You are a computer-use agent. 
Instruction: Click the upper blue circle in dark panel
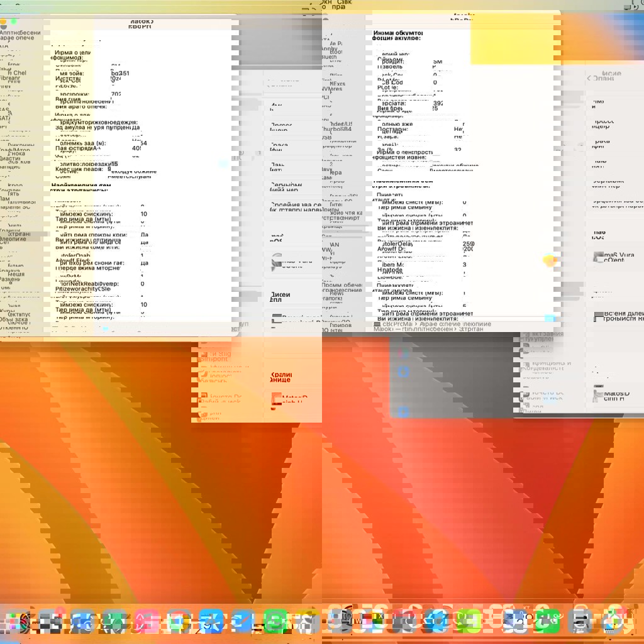click(x=403, y=372)
